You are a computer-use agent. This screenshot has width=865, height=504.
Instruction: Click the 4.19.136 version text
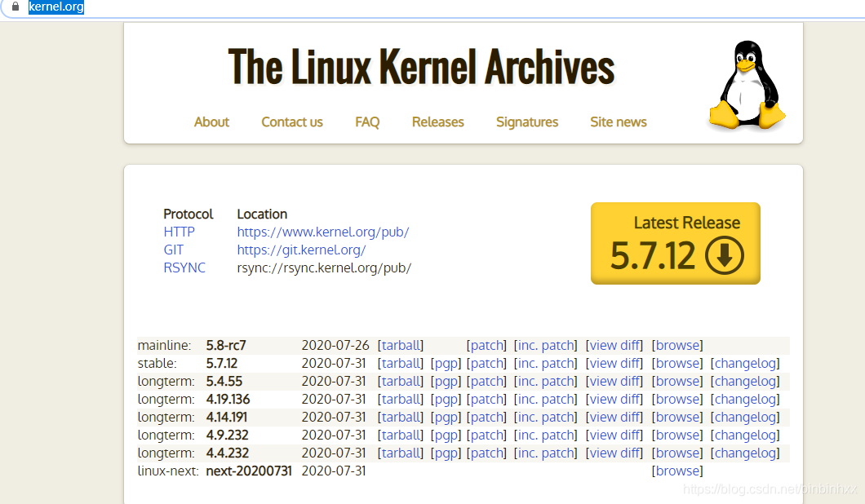click(x=228, y=400)
